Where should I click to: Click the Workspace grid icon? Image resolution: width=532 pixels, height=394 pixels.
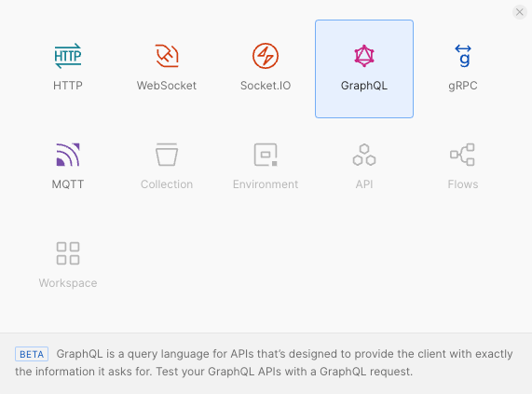(68, 253)
